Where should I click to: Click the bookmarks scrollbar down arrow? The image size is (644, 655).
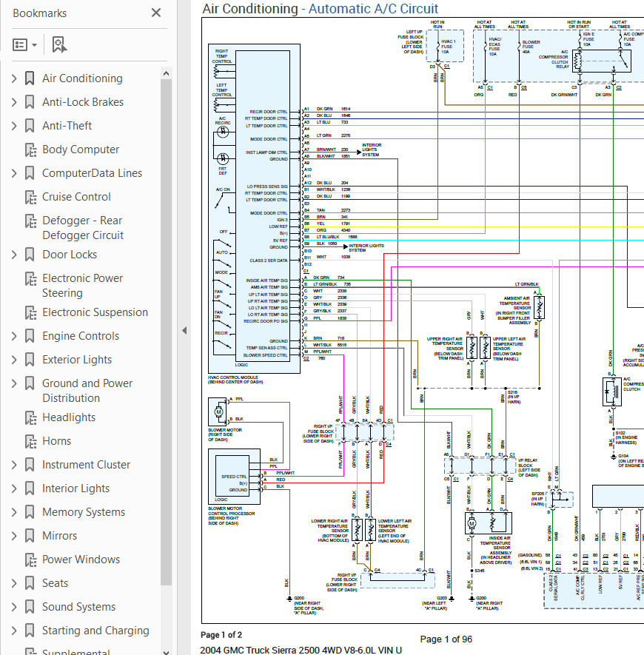point(166,651)
